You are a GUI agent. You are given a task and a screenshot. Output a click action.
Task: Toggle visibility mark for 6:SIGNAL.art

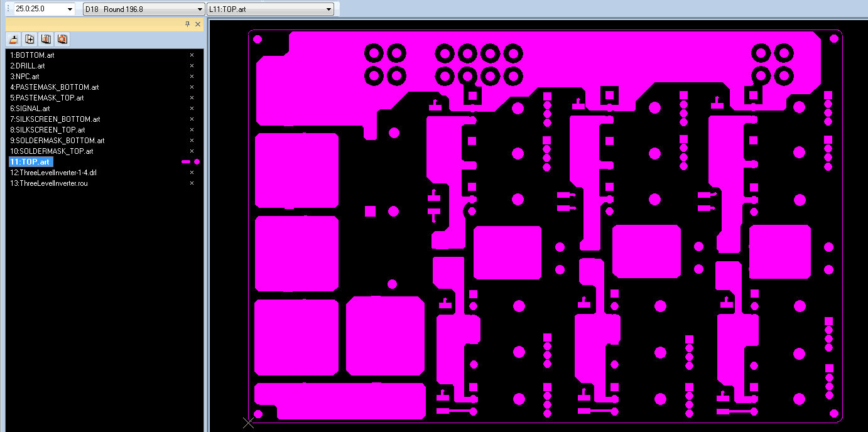click(x=192, y=109)
